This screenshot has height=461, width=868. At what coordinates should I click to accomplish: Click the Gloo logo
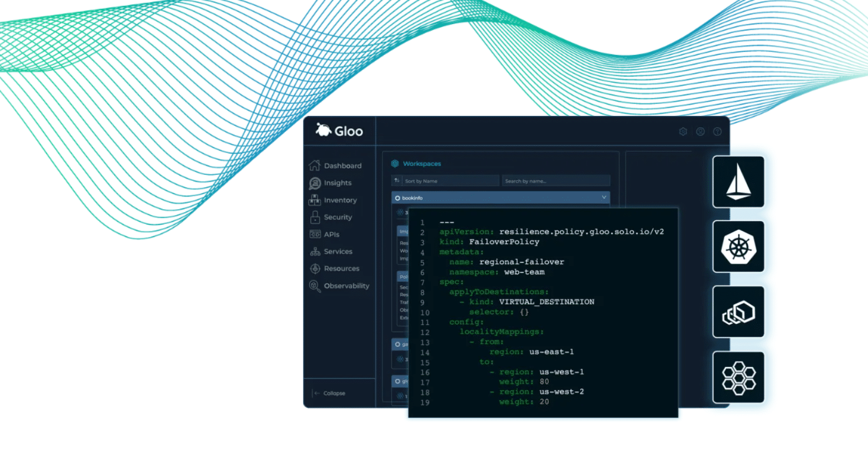[x=339, y=131]
